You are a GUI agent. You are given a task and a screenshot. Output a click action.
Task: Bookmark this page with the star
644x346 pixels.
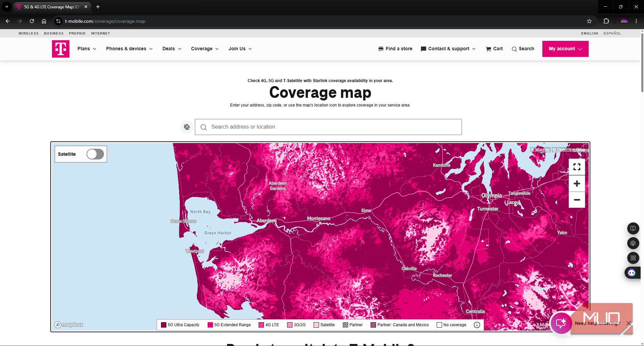pyautogui.click(x=589, y=21)
